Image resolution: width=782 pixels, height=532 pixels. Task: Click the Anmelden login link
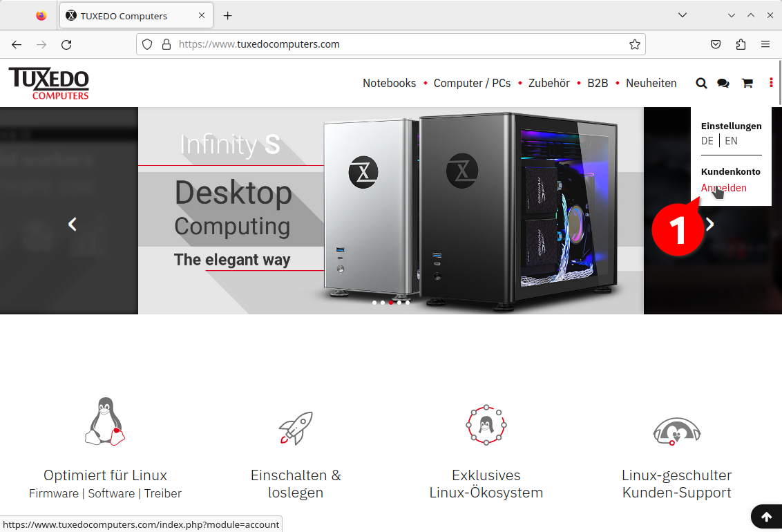(x=724, y=188)
